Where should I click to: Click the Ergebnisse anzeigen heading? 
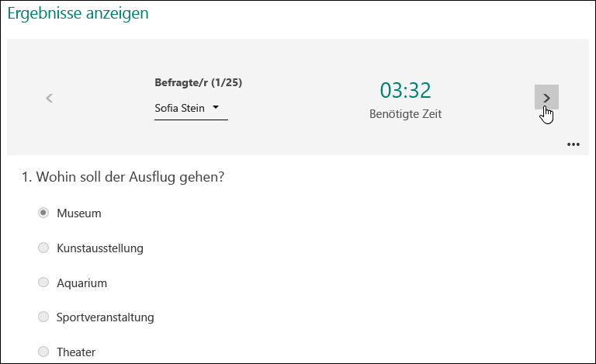[x=78, y=14]
